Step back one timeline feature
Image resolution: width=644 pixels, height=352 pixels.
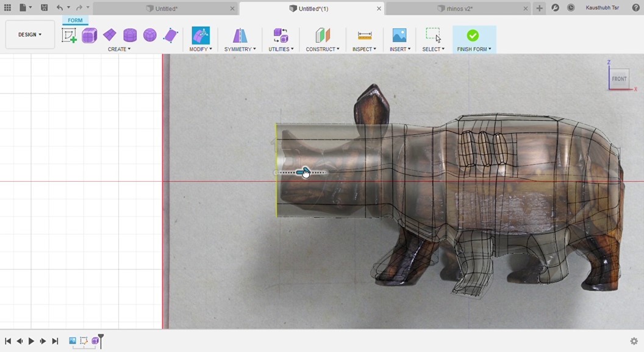(x=20, y=341)
